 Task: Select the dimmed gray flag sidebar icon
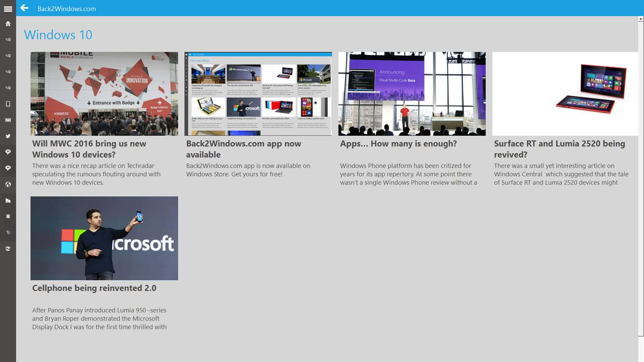pos(8,233)
